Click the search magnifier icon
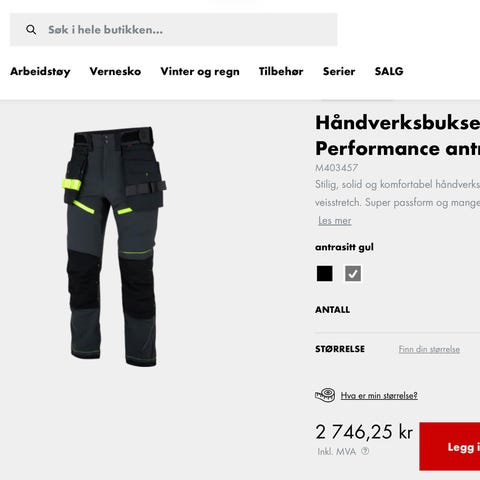Screen dimensions: 480x480 click(x=31, y=30)
